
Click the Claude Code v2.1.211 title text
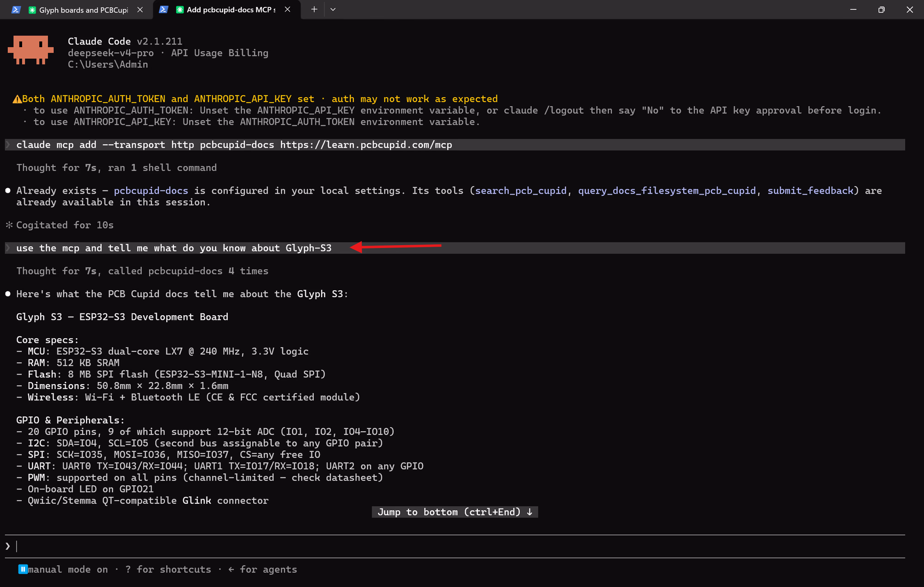click(x=125, y=42)
